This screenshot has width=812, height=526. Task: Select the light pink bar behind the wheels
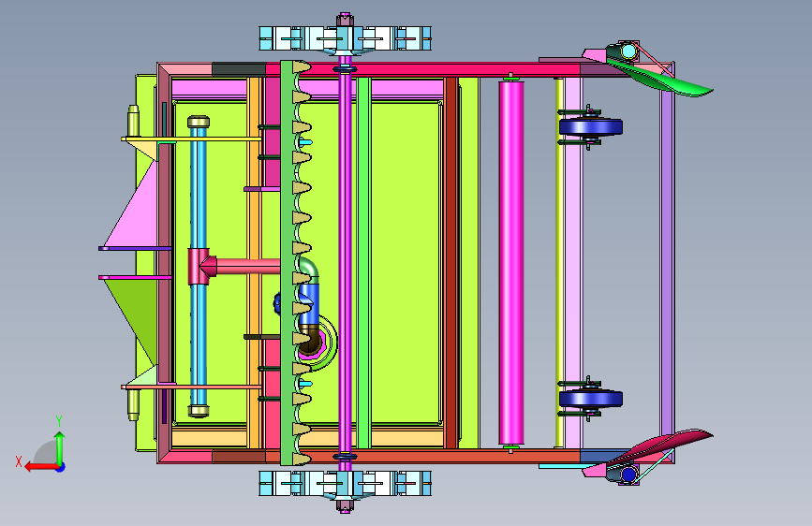[573, 263]
